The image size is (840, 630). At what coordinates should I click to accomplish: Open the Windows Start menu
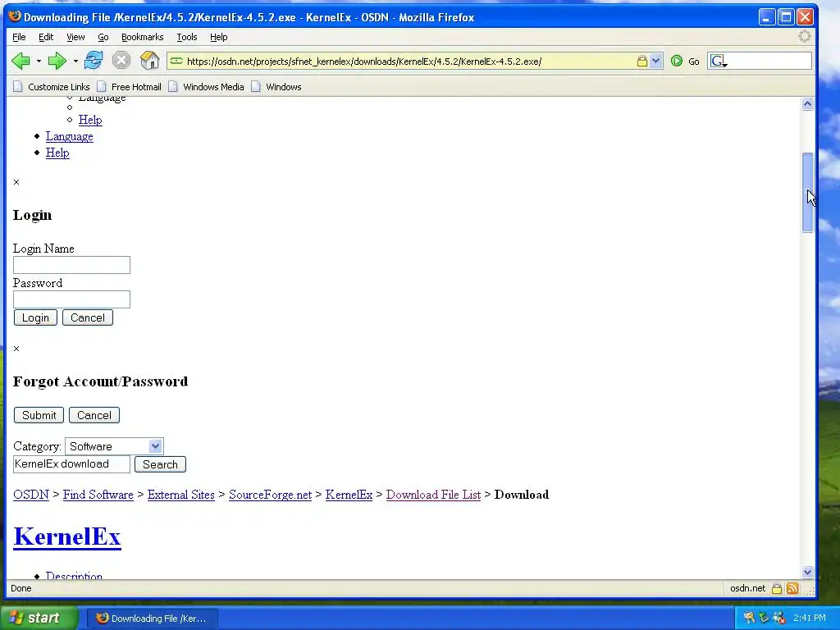click(x=39, y=619)
